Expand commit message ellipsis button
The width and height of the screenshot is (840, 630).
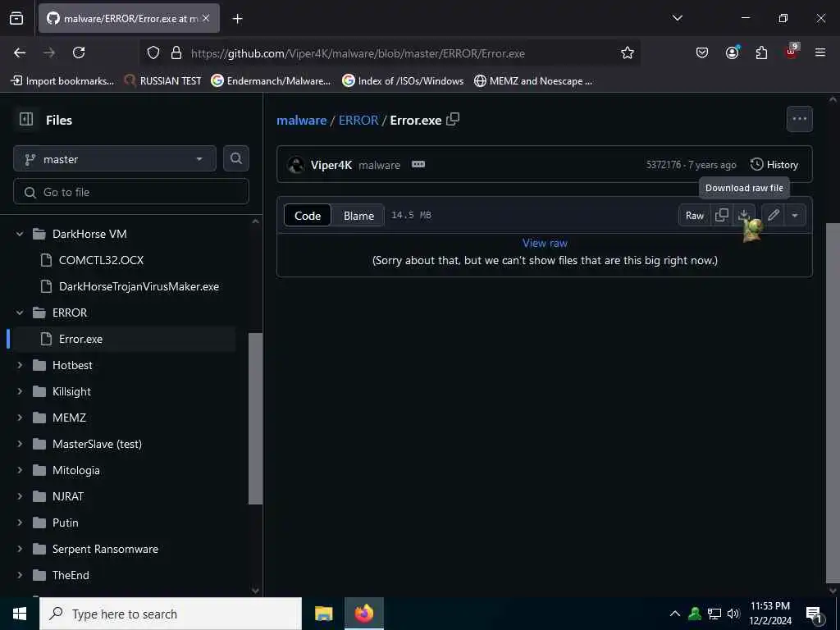click(x=418, y=164)
